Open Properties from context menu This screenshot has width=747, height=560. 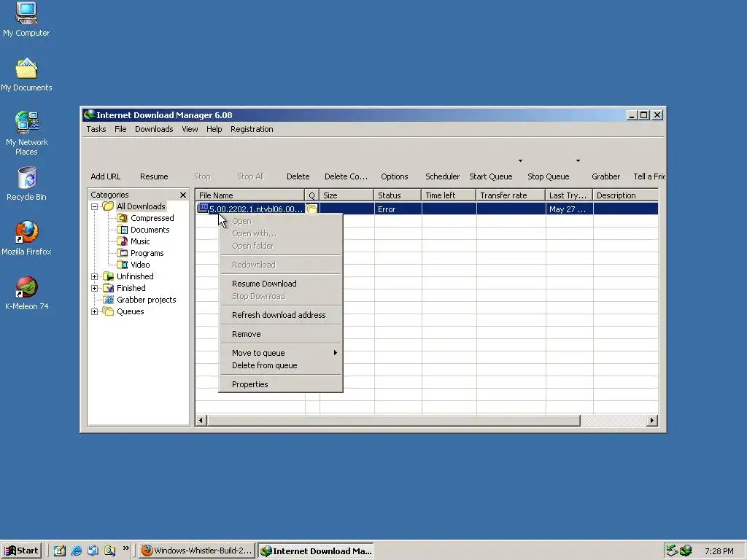tap(281, 385)
